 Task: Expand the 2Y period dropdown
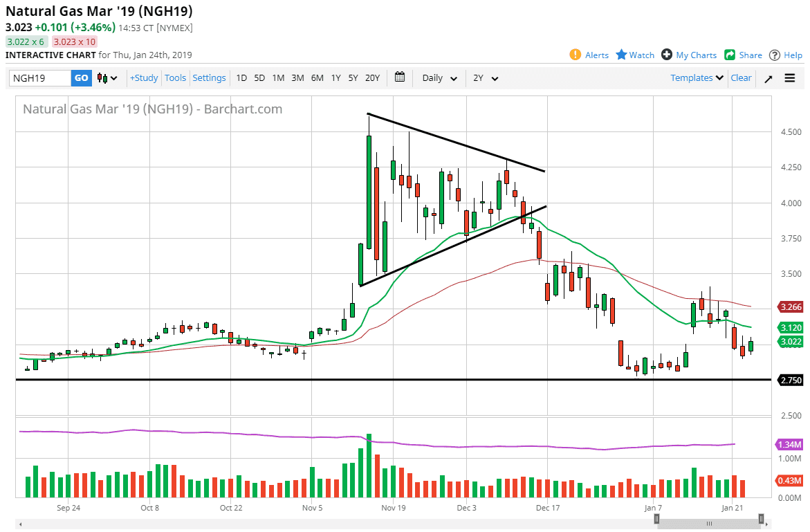click(x=486, y=78)
